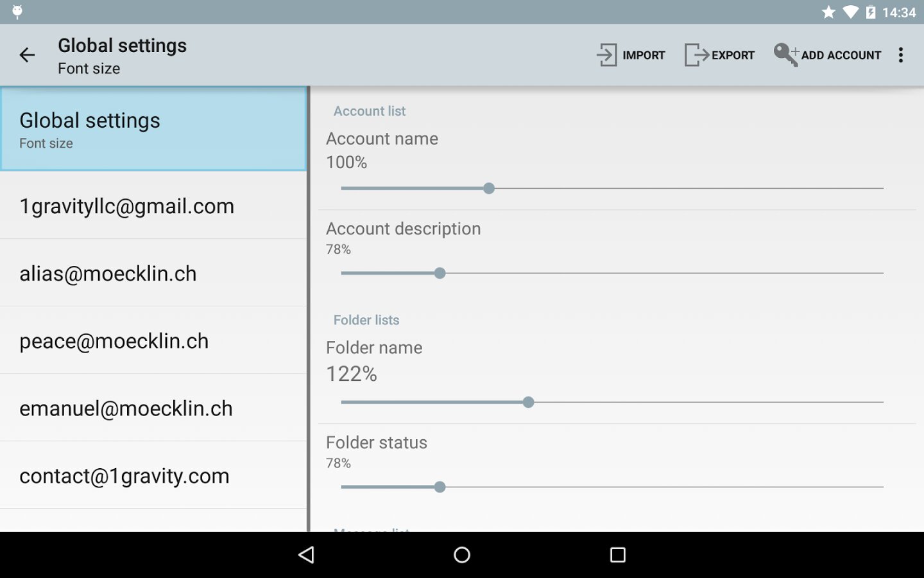Tap the Wi-Fi status bar icon
Viewport: 924px width, 578px height.
pyautogui.click(x=850, y=12)
